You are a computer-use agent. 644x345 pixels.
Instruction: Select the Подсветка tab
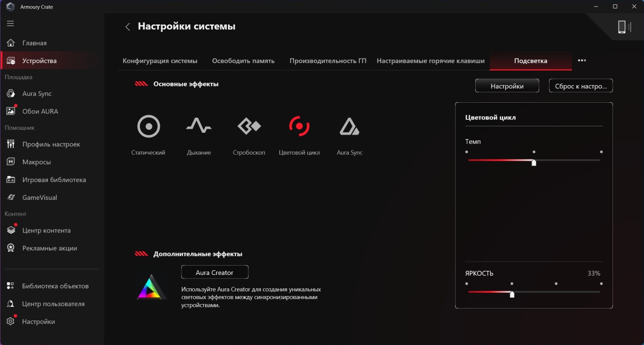click(x=531, y=61)
